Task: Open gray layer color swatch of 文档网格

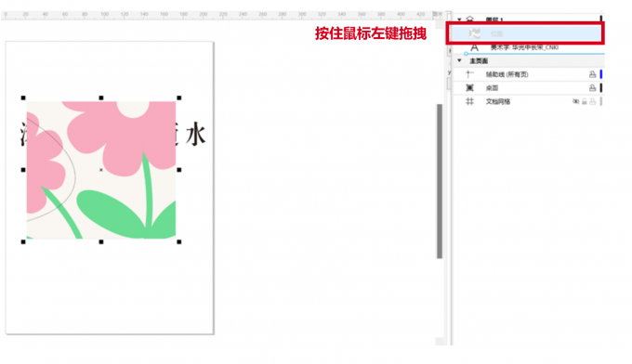Action: (x=601, y=101)
